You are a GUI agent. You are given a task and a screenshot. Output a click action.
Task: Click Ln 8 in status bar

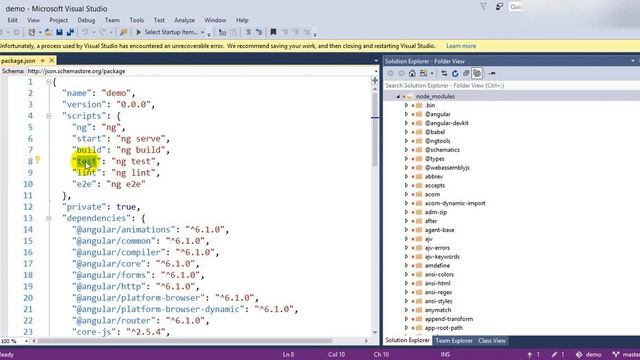[288, 355]
